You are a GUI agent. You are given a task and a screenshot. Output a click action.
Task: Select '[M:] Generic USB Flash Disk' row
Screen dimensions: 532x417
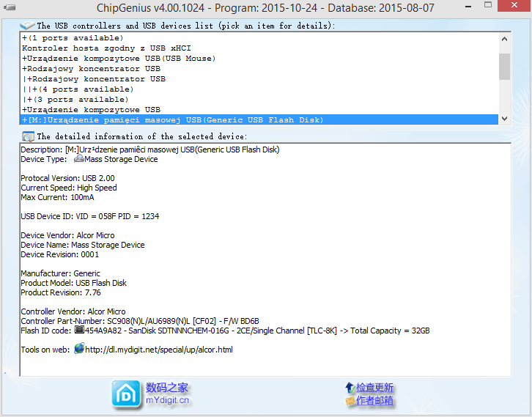click(259, 119)
